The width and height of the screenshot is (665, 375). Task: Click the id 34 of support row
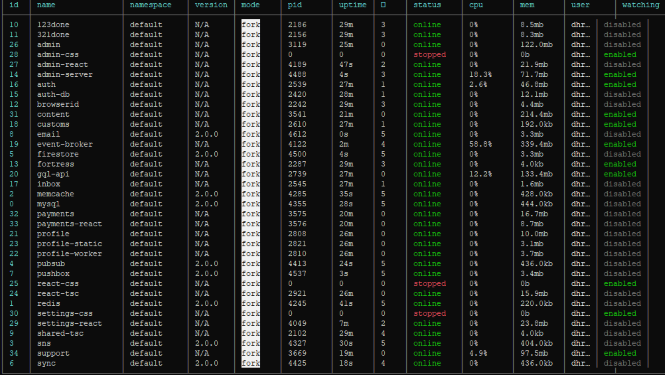14,353
